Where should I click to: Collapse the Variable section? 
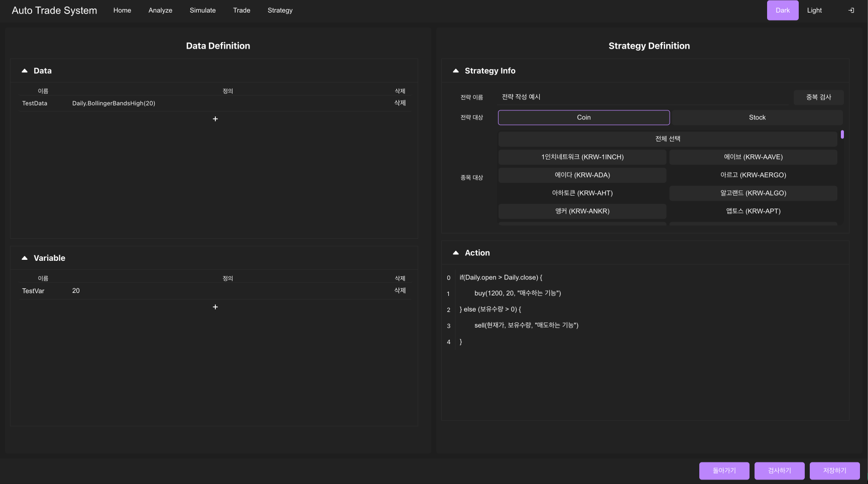25,258
